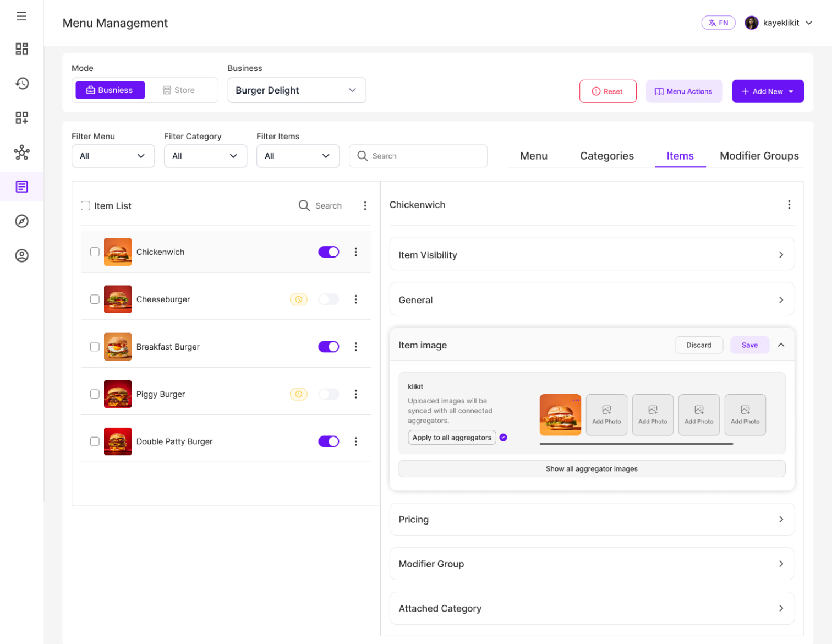The height and width of the screenshot is (644, 832).
Task: Open the navigation hamburger menu
Action: coord(21,16)
